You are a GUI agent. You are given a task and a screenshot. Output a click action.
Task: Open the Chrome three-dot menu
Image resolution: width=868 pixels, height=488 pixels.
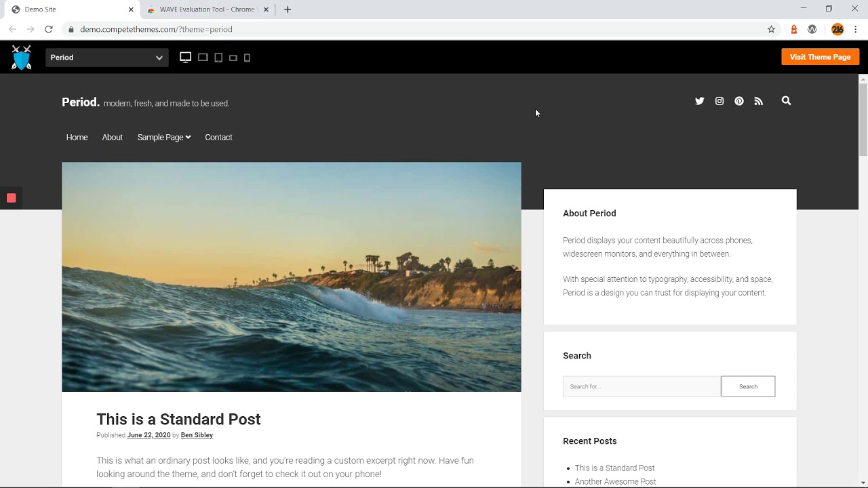point(856,29)
